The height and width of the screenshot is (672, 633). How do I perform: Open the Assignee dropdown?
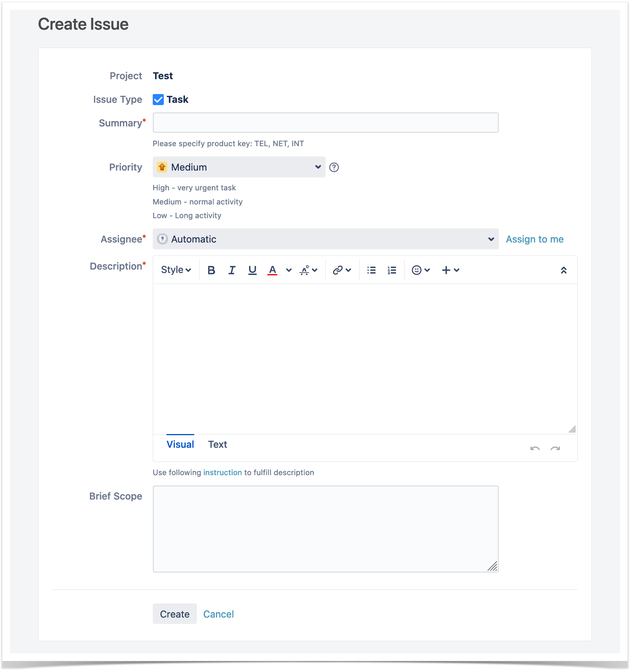click(325, 239)
